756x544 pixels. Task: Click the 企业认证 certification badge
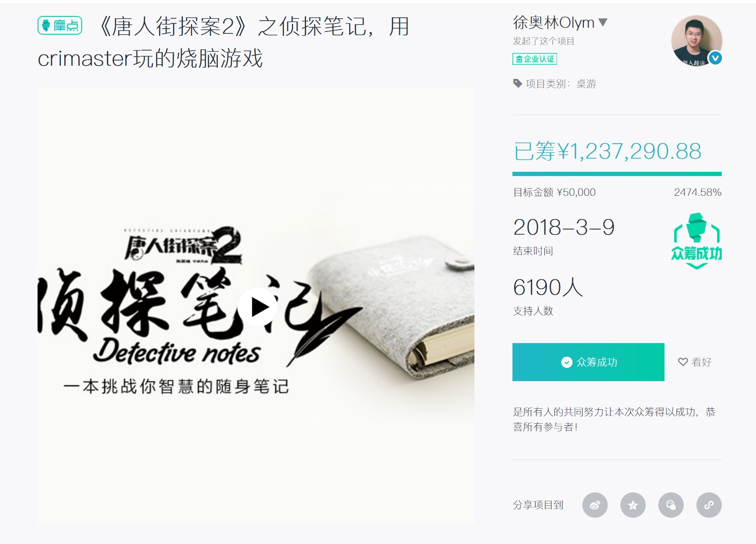(x=535, y=59)
